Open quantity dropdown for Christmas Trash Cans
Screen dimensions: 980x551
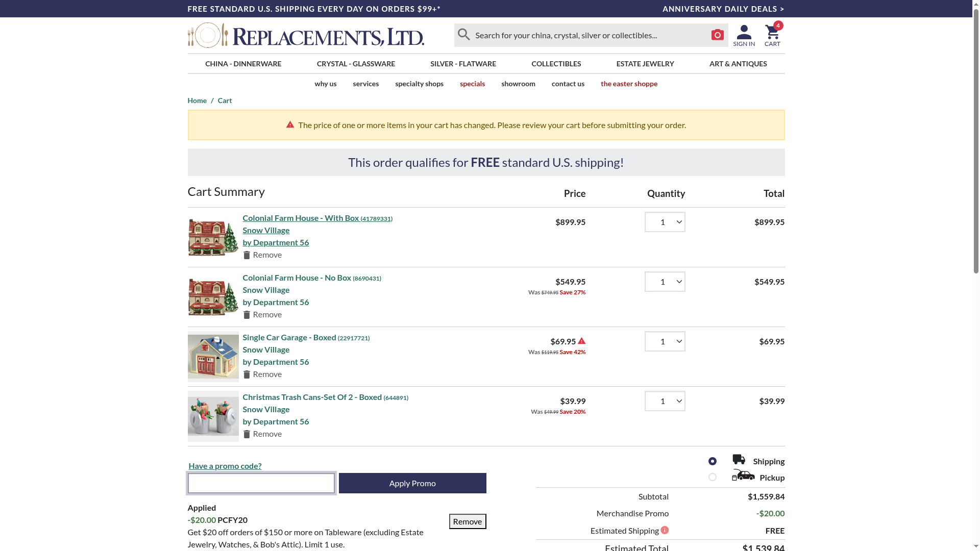click(x=665, y=401)
